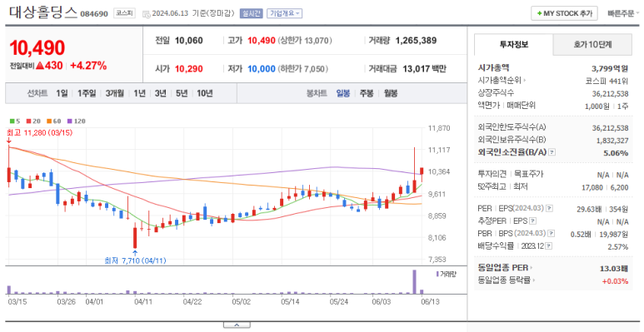644x332 pixels.
Task: Open help icon next to 추정PER EPS
Action: point(532,221)
